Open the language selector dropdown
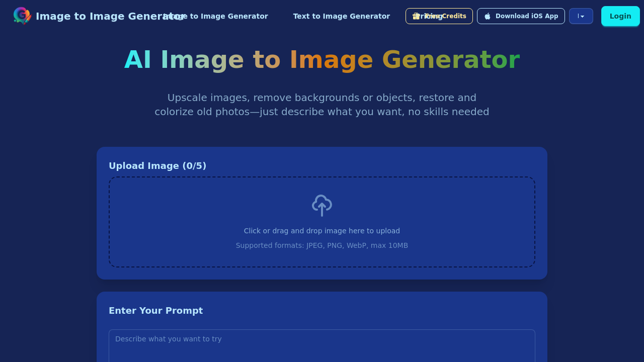The image size is (644, 362). tap(581, 16)
